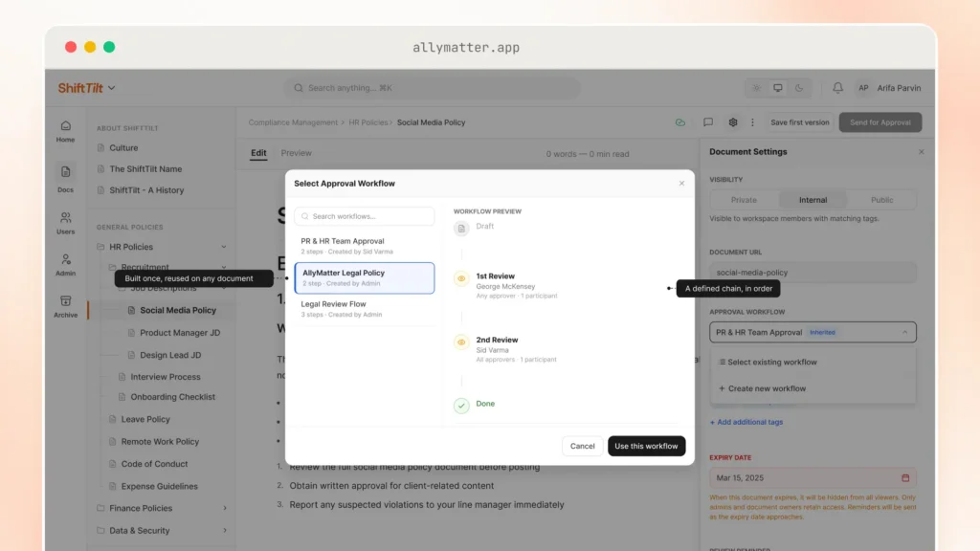Close the Select Approval Workflow dialog
The width and height of the screenshot is (980, 551).
681,184
